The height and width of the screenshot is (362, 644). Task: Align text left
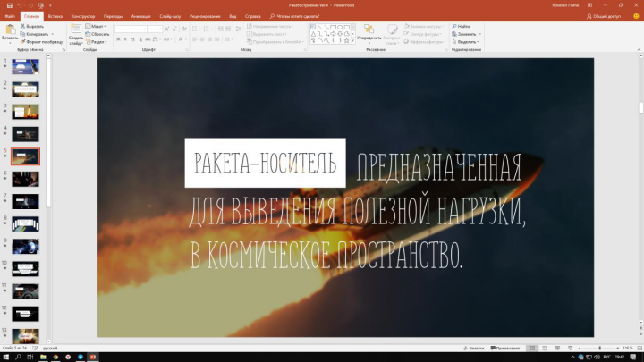pos(195,39)
